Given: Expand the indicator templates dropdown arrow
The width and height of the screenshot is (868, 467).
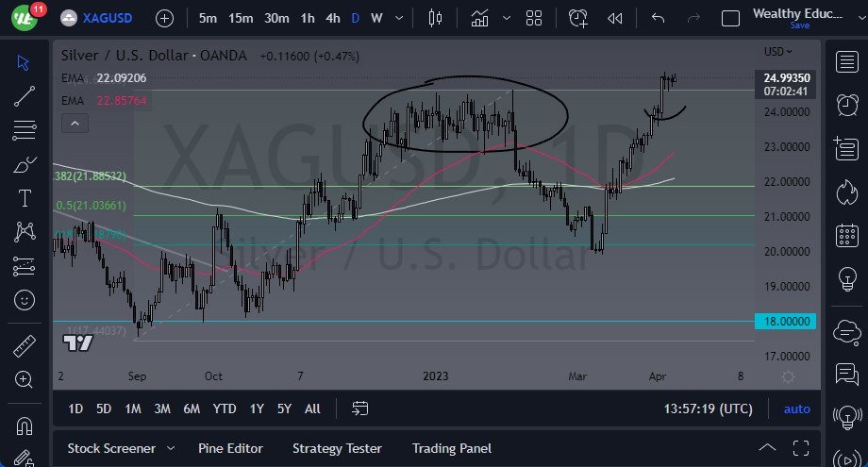Looking at the screenshot, I should (507, 18).
